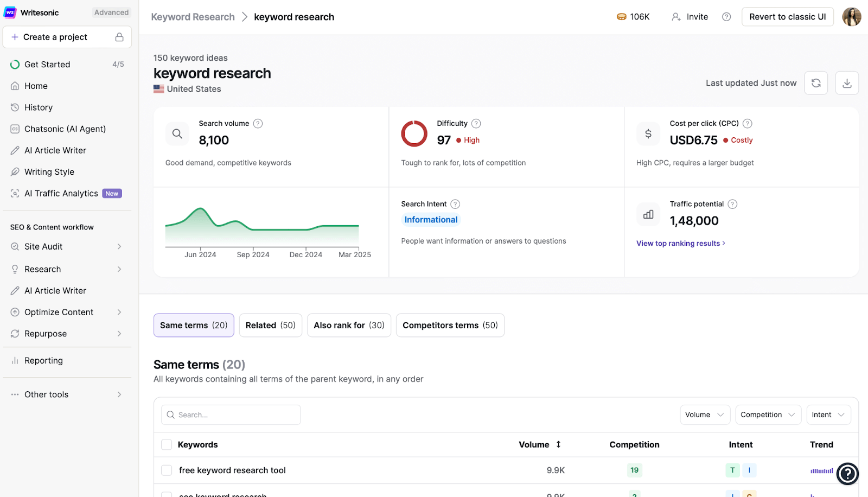Image resolution: width=868 pixels, height=497 pixels.
Task: Expand the Site Audit section
Action: coord(42,246)
